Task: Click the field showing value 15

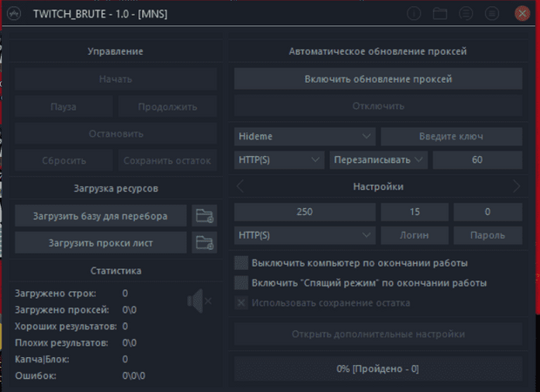Action: tap(415, 212)
